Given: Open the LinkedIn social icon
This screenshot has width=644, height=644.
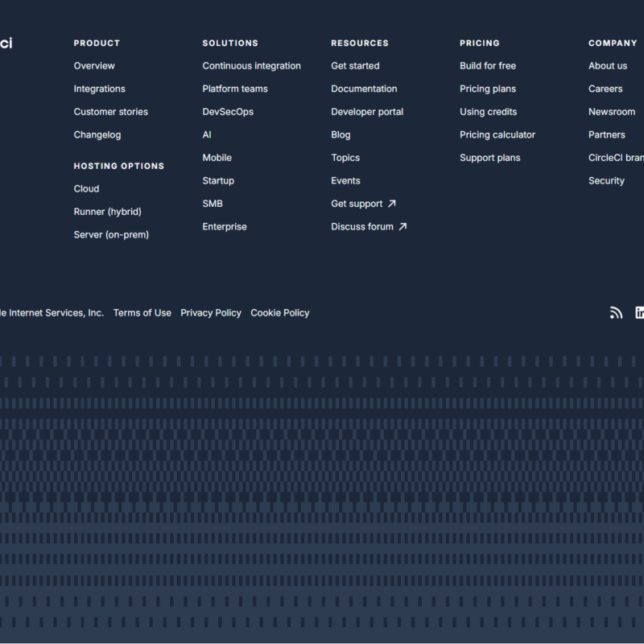Looking at the screenshot, I should click(639, 313).
